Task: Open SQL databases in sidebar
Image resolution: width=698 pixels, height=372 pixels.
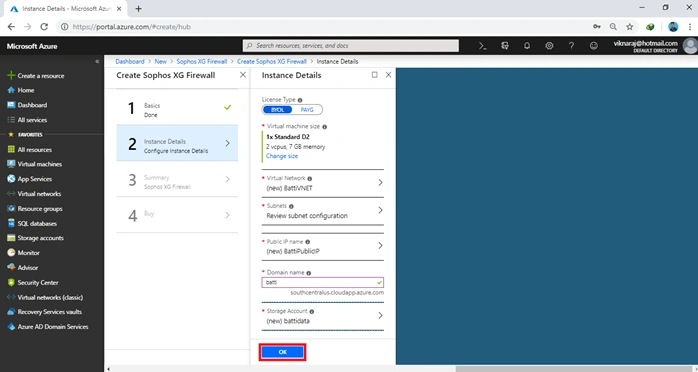Action: (32, 223)
